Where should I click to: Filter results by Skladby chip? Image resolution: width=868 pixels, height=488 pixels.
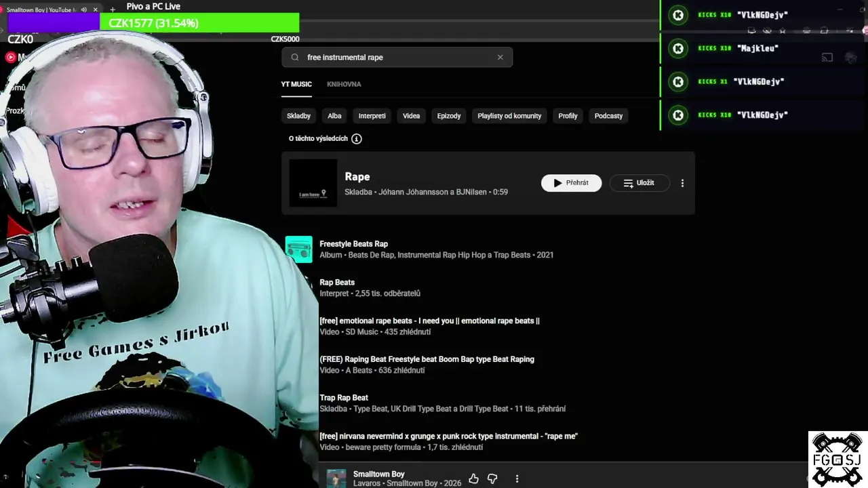point(298,116)
